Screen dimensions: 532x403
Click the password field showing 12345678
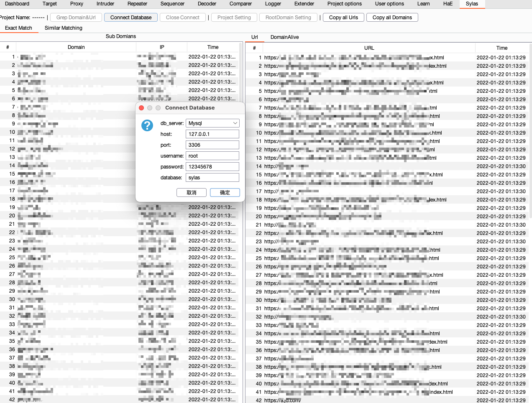[212, 167]
